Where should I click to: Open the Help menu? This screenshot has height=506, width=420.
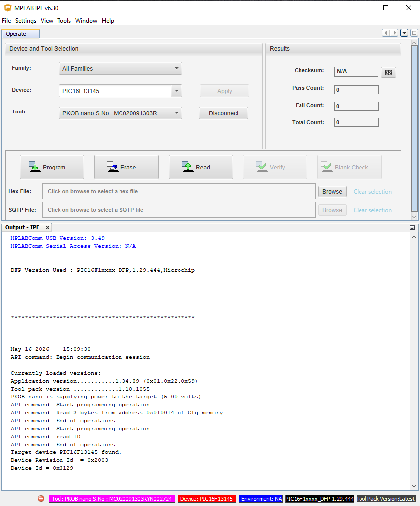[x=108, y=21]
